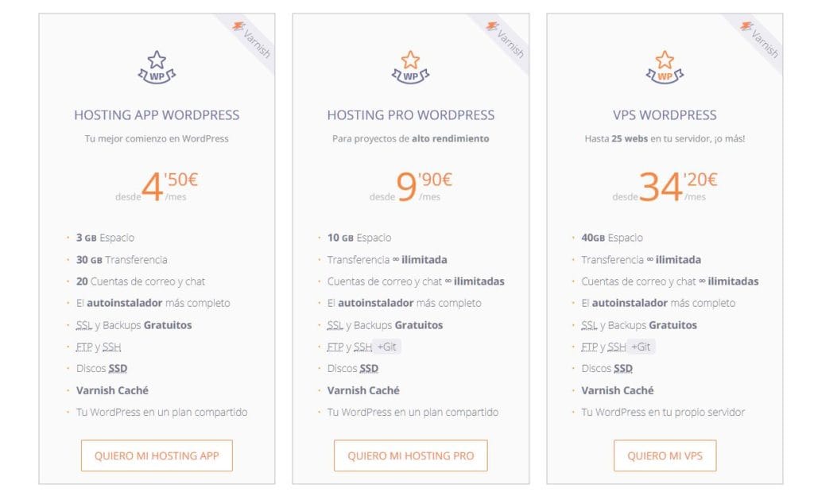The height and width of the screenshot is (504, 814).
Task: Click the Hosting App WordPress star badge icon
Action: (x=157, y=67)
